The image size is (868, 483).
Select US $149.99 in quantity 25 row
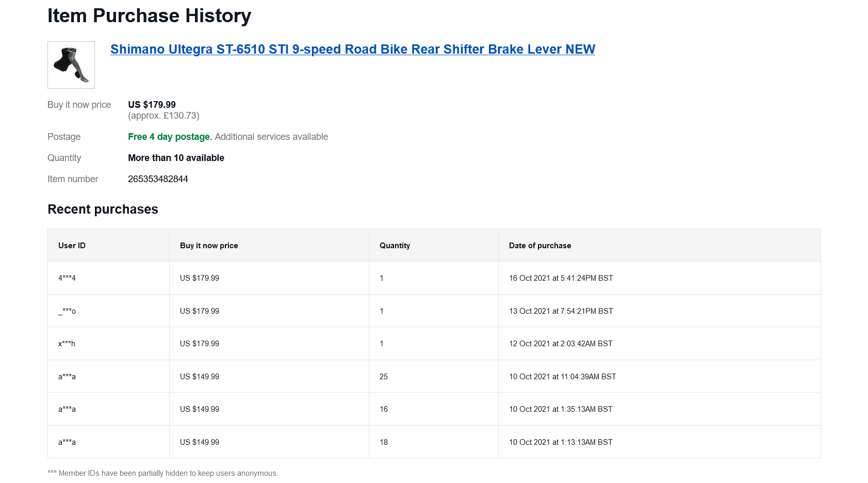pos(200,377)
